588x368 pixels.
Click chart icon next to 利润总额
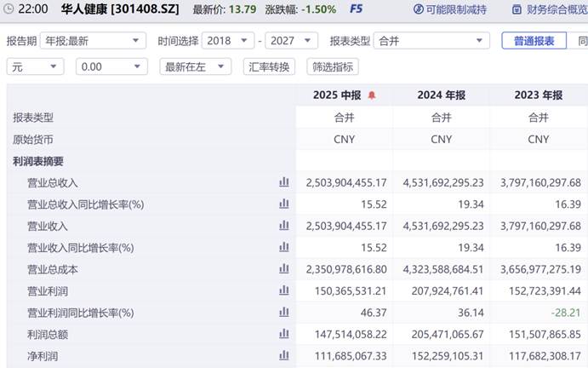click(x=283, y=334)
